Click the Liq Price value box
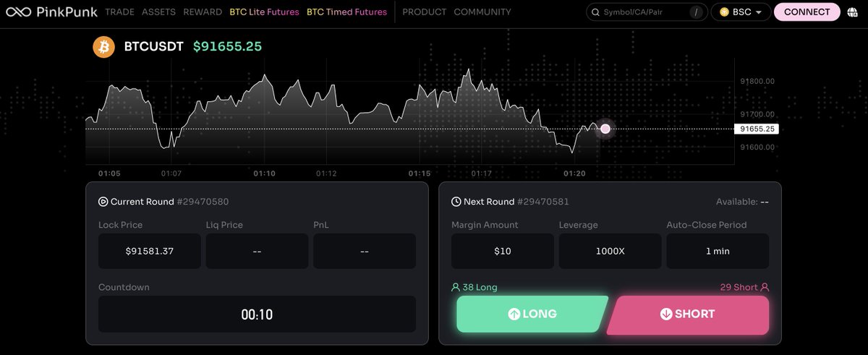868x355 pixels. coord(257,251)
